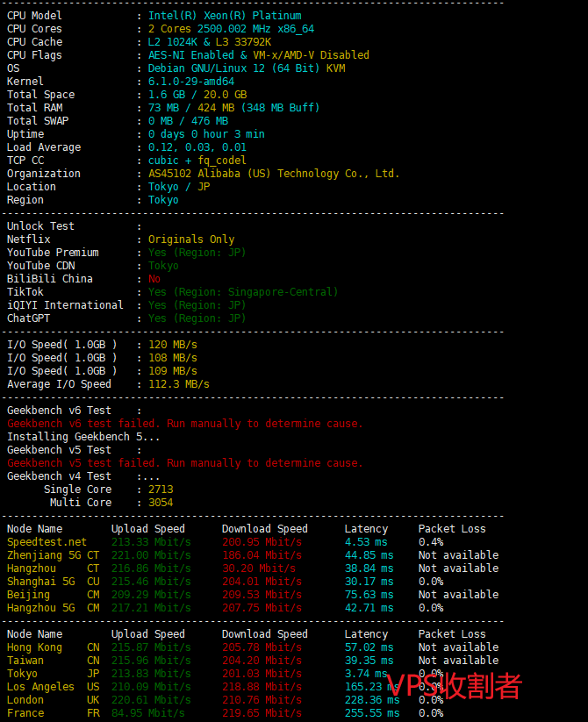The height and width of the screenshot is (722, 588).
Task: Click the Single Core score 2713
Action: point(161,490)
